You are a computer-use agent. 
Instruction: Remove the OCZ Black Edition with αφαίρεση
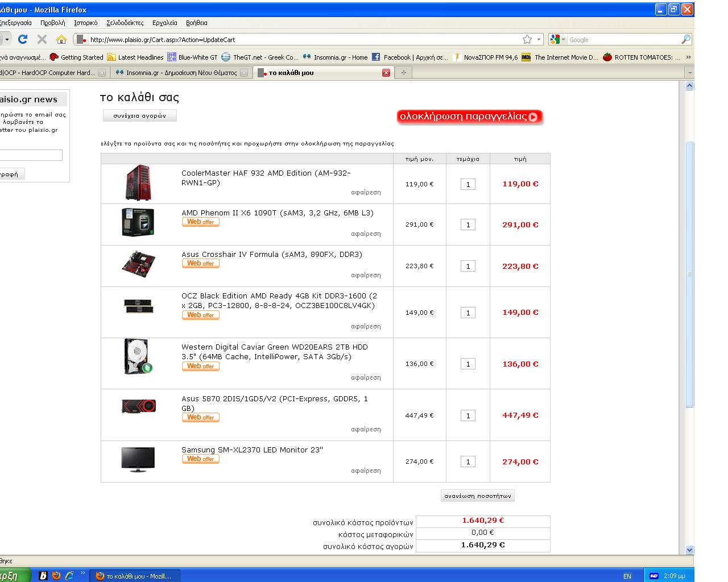[x=366, y=326]
